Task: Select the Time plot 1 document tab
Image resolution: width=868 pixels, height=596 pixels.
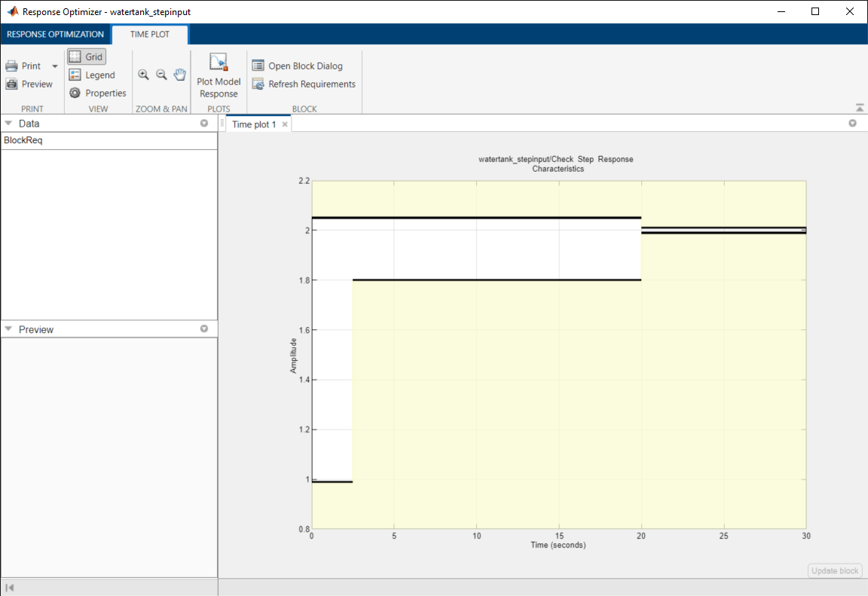Action: point(254,124)
